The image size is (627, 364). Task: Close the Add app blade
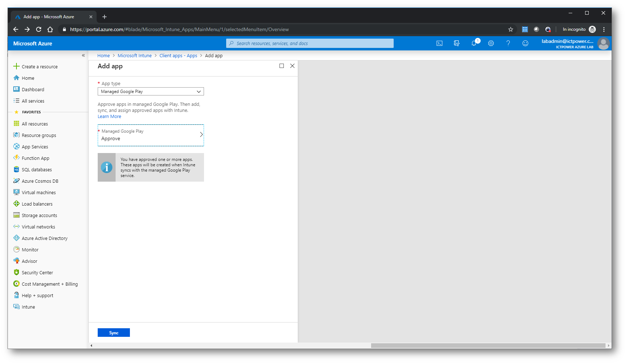(x=292, y=66)
